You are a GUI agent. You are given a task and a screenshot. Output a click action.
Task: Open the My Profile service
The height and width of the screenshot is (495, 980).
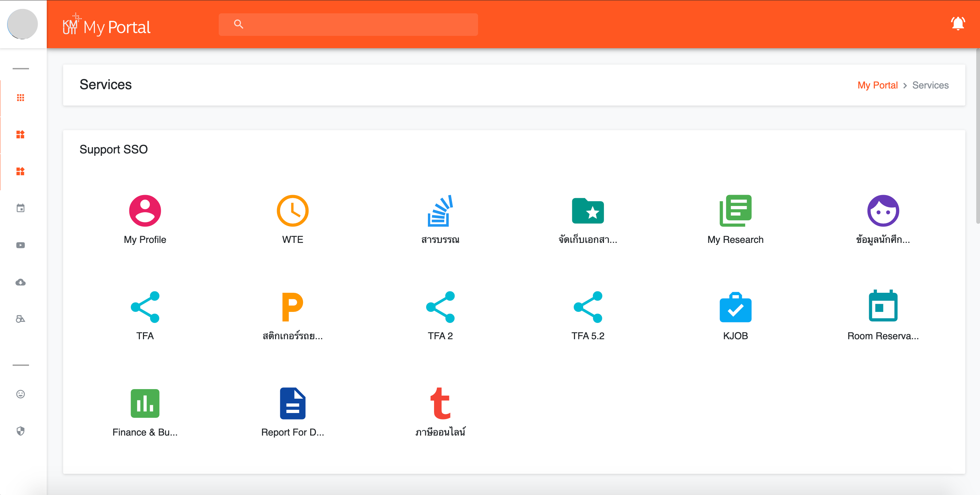[145, 211]
